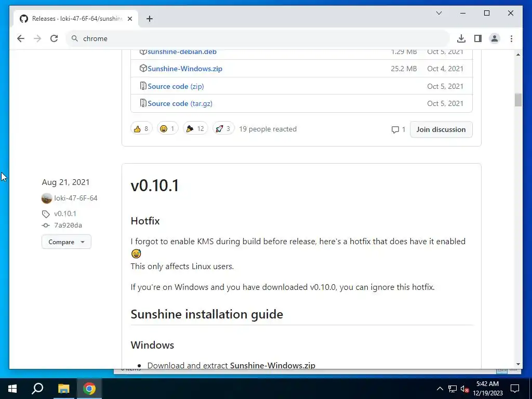Download sunshine-debian.deb asset
This screenshot has width=532, height=399.
182,52
